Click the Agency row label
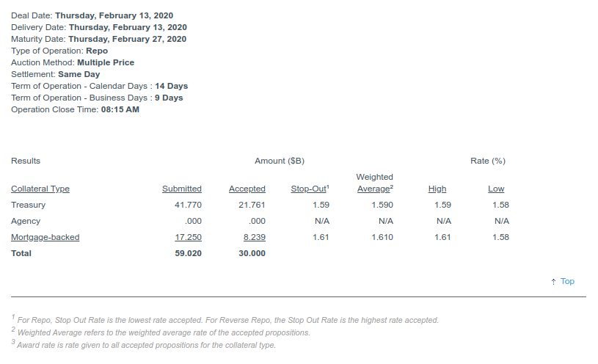 coord(26,221)
